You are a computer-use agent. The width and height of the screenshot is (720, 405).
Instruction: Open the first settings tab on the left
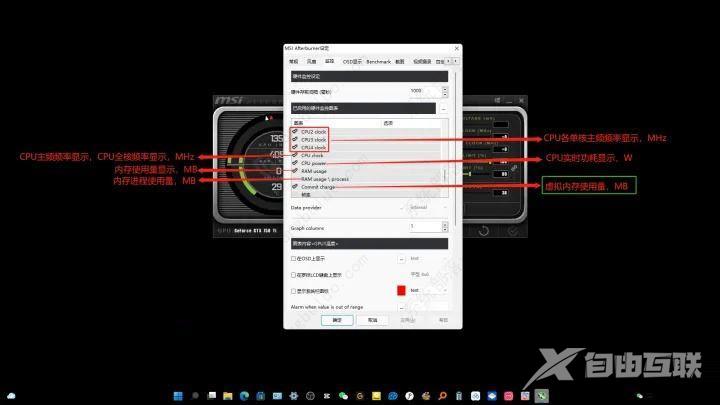293,62
